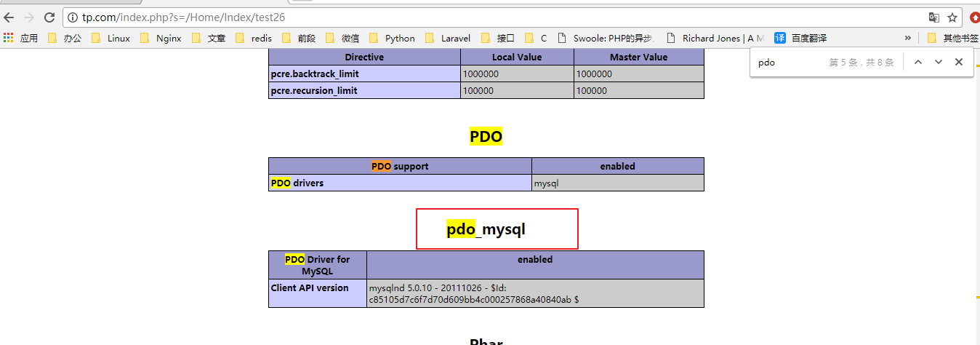The height and width of the screenshot is (345, 980).
Task: View site info icon in address bar
Action: click(73, 17)
